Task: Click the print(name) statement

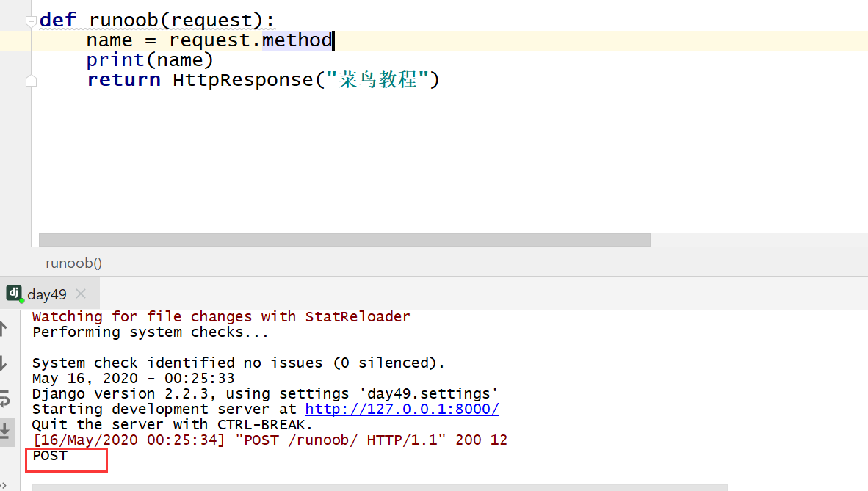Action: click(149, 59)
